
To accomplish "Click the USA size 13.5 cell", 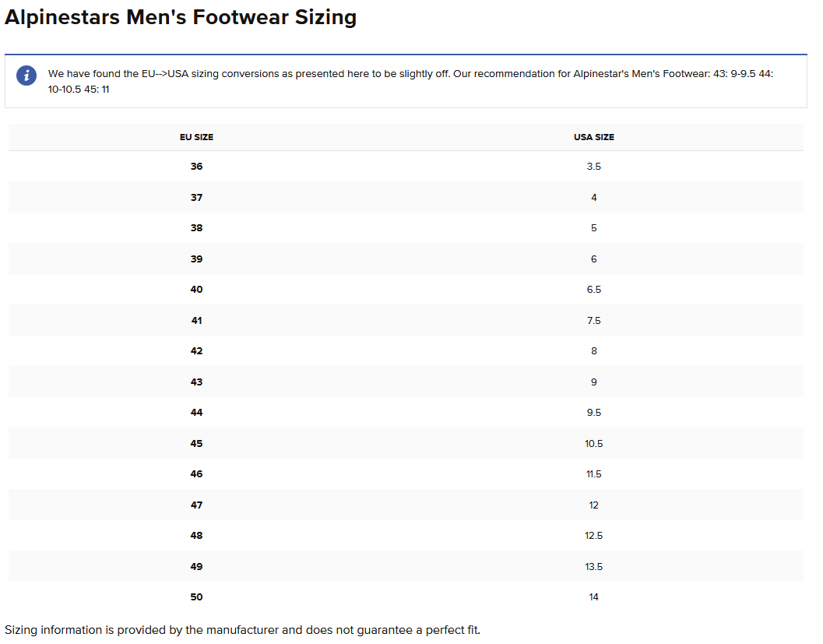I will (593, 567).
